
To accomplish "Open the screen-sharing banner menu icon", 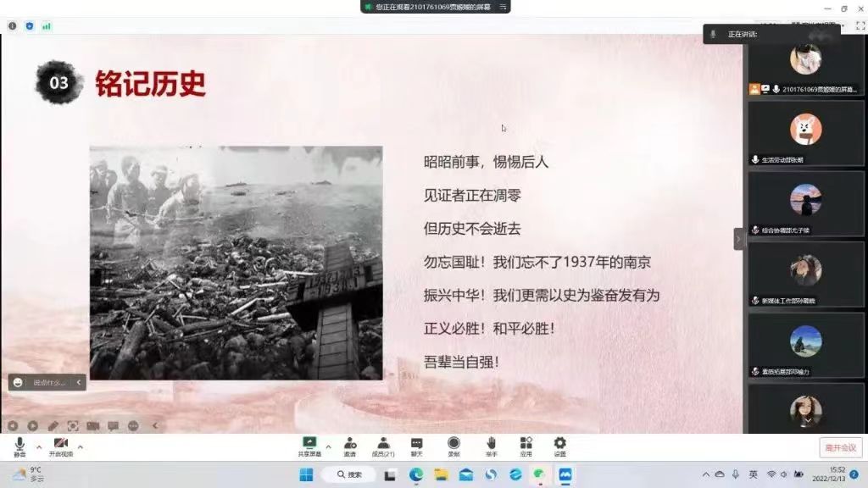I will click(x=503, y=7).
